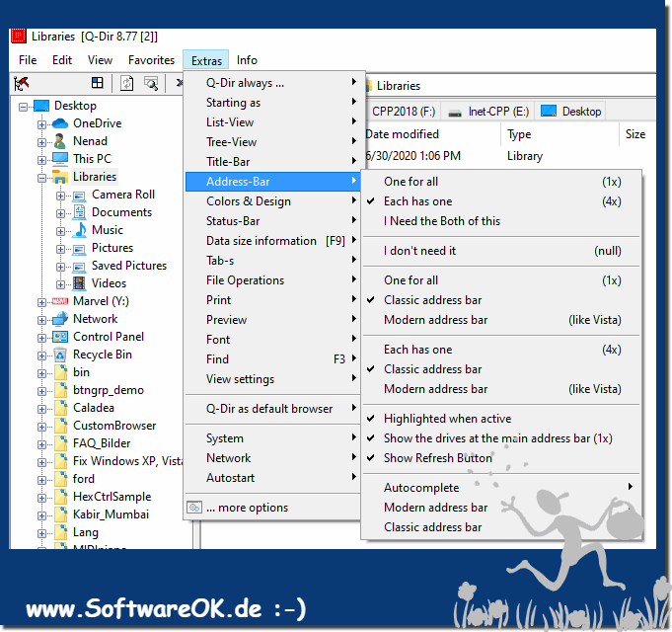Click the Desktop icon at tree root

point(41,106)
